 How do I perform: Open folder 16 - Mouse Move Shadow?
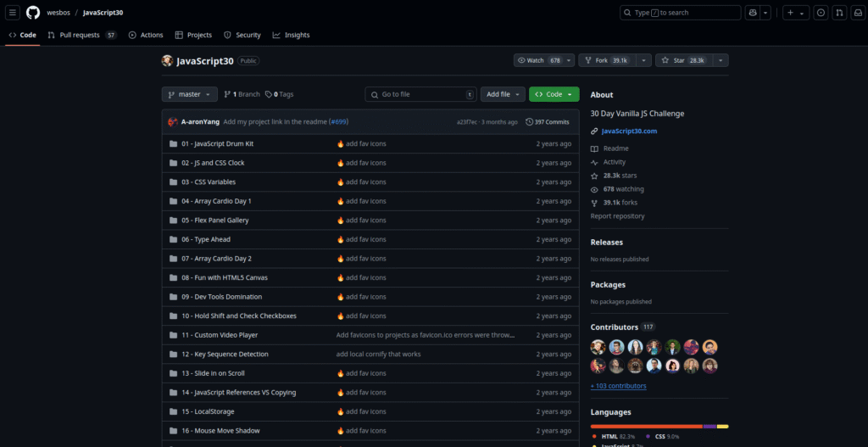tap(220, 431)
